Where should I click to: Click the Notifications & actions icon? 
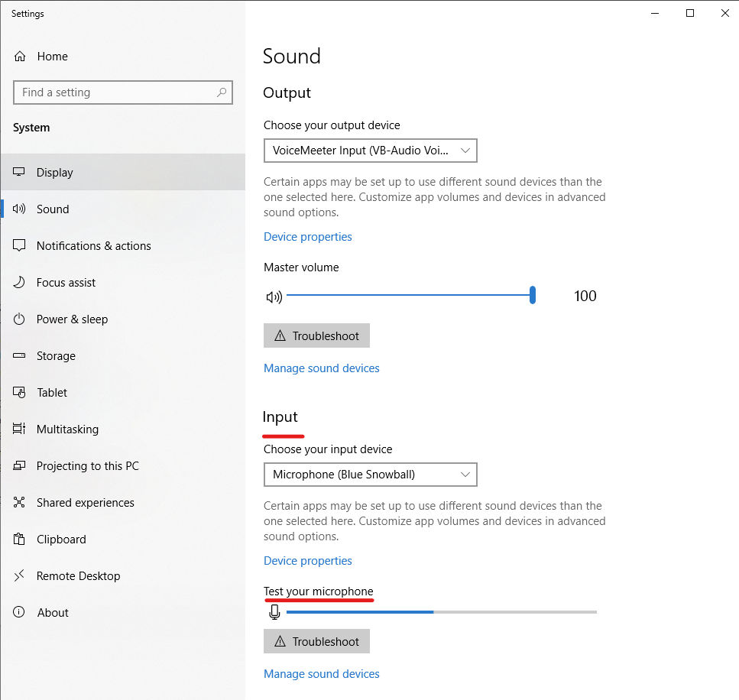click(19, 245)
